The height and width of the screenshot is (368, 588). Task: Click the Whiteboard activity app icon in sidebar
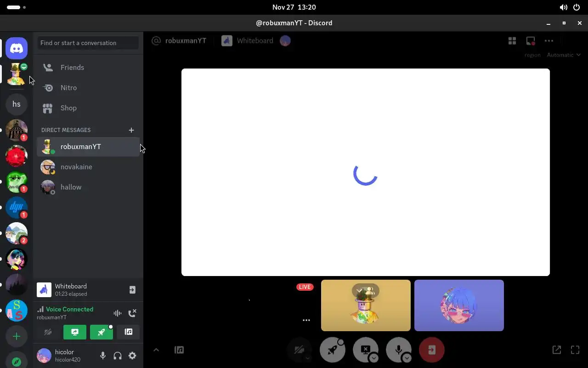pos(44,290)
